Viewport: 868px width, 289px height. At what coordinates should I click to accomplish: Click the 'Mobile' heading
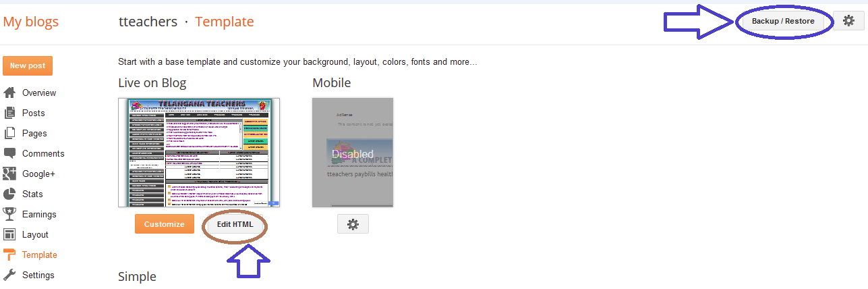(332, 83)
